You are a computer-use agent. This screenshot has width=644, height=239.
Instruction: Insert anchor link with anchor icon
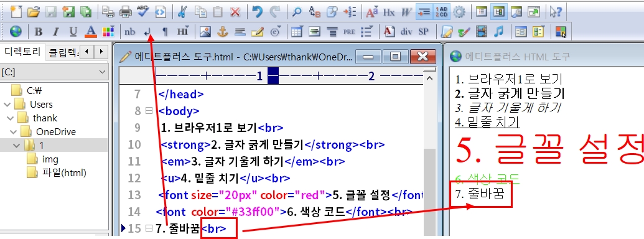point(222,32)
